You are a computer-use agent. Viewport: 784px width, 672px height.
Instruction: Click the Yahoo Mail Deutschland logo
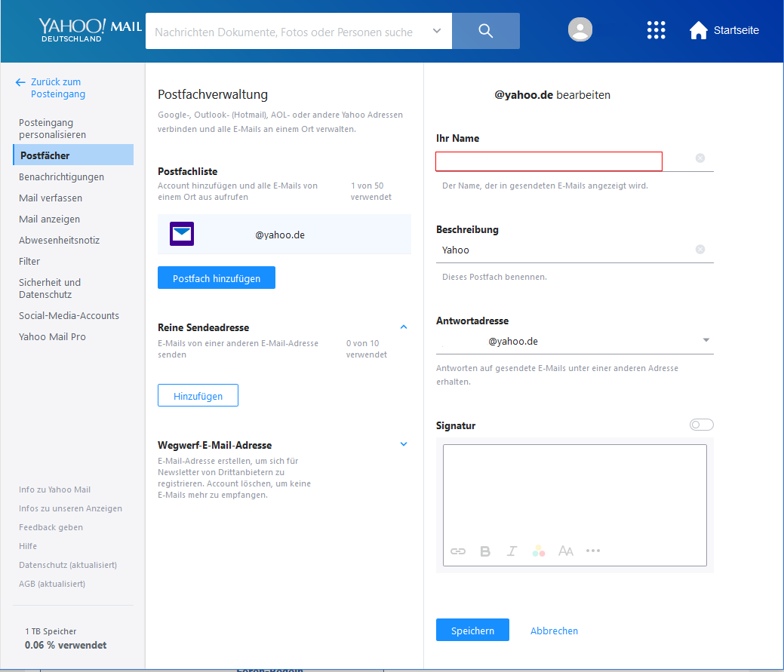(x=90, y=30)
